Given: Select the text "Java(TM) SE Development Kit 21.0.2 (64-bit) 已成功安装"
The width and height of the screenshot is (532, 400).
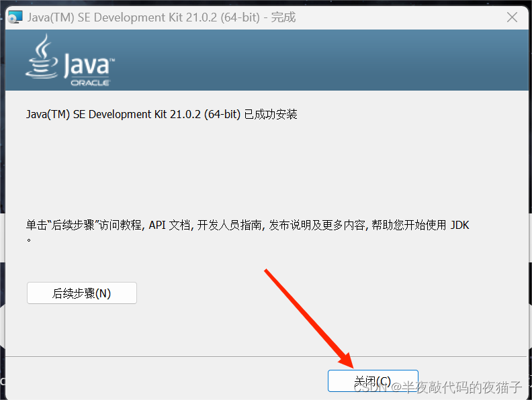Looking at the screenshot, I should [161, 115].
